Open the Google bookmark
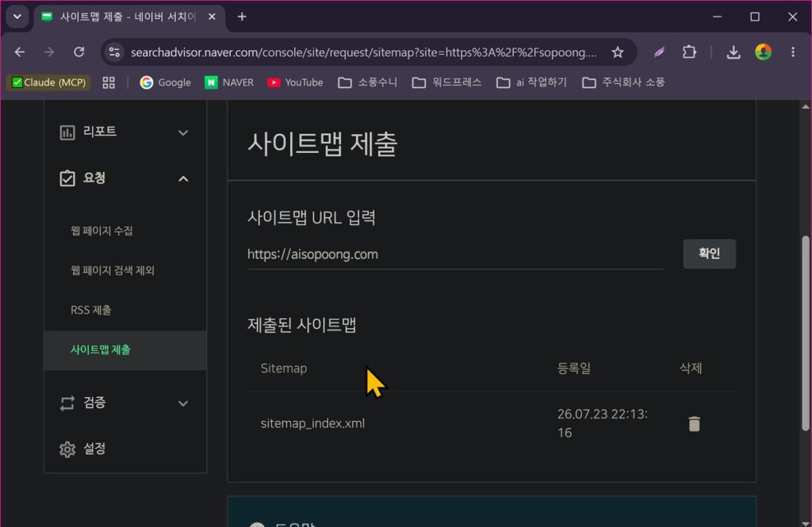 coord(165,82)
